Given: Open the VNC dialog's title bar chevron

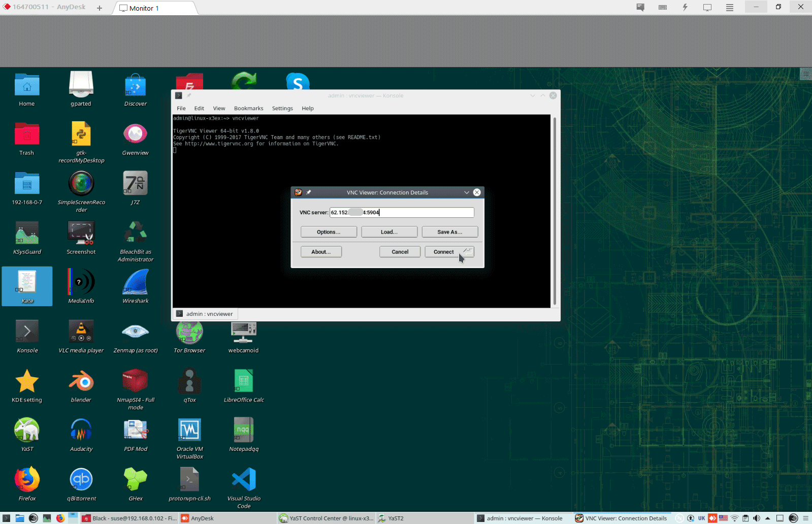Looking at the screenshot, I should point(467,192).
